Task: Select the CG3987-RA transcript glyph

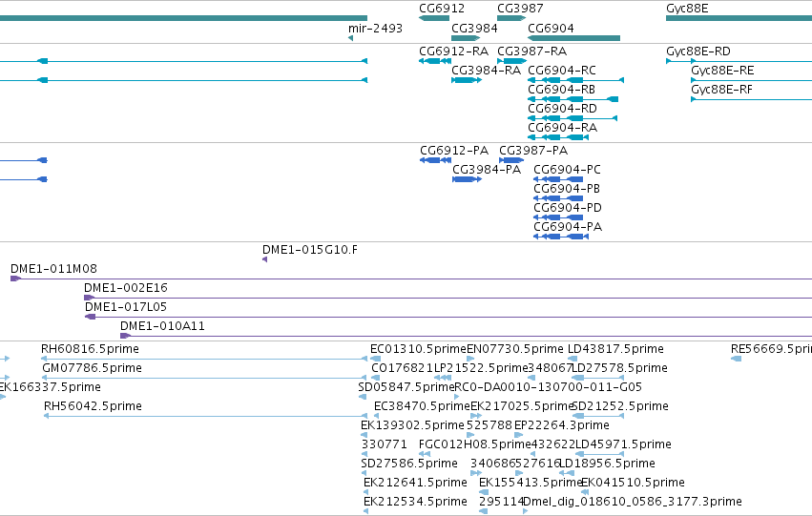Action: [x=511, y=61]
